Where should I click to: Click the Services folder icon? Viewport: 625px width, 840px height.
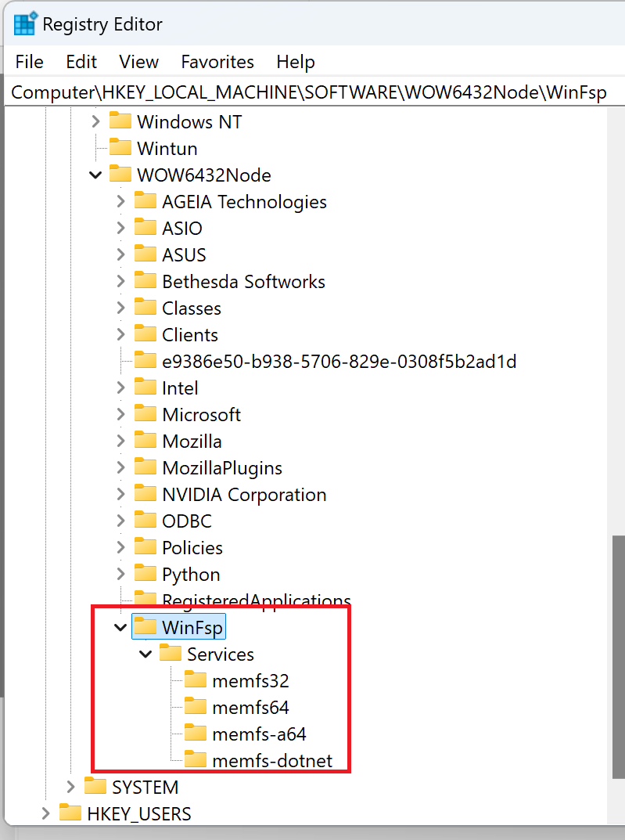pos(171,653)
